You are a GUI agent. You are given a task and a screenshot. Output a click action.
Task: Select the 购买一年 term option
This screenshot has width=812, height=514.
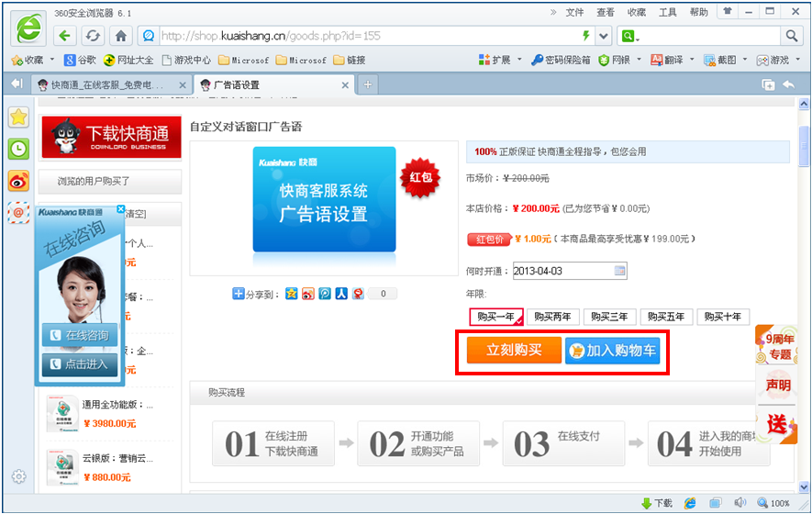click(x=495, y=317)
